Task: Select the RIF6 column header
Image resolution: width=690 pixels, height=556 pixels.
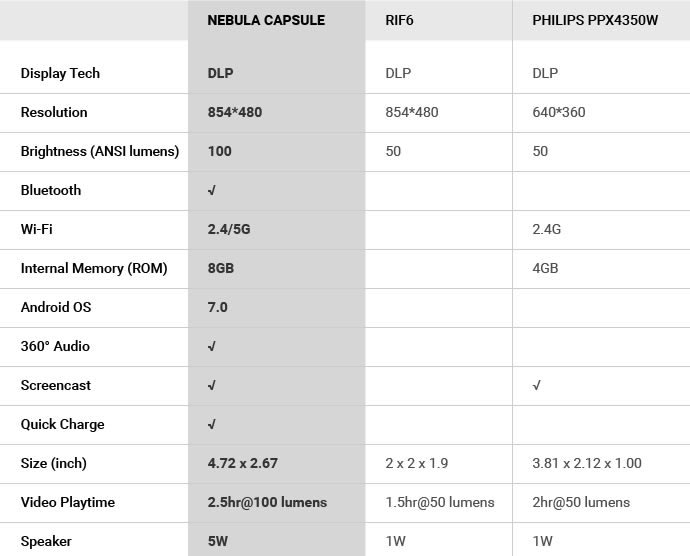Action: [399, 20]
